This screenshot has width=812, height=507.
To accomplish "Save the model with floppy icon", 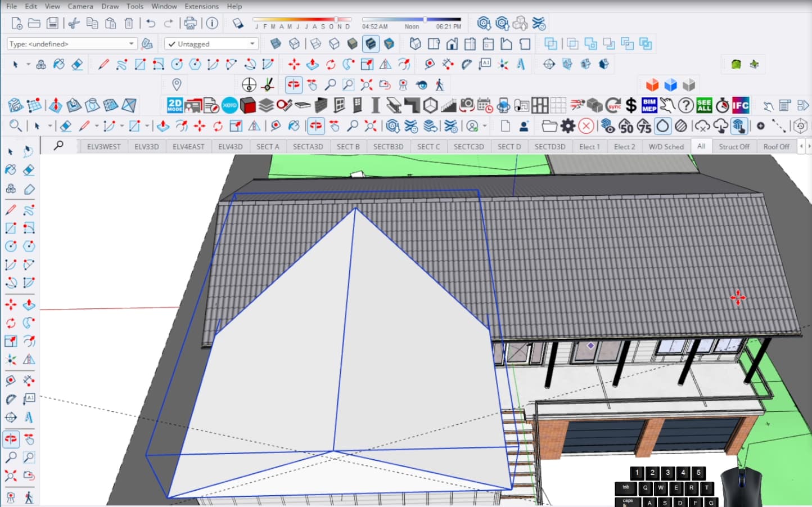I will [52, 23].
